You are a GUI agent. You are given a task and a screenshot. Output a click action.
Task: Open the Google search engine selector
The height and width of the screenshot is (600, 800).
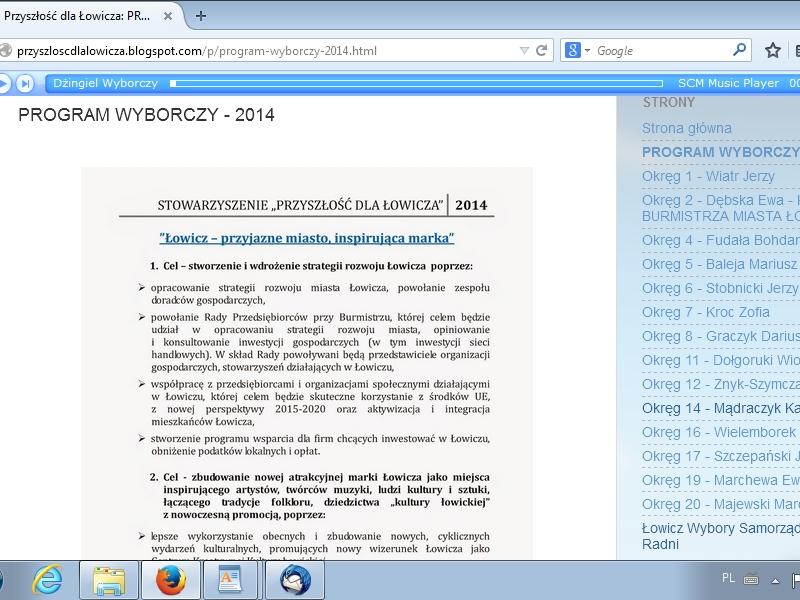(578, 51)
